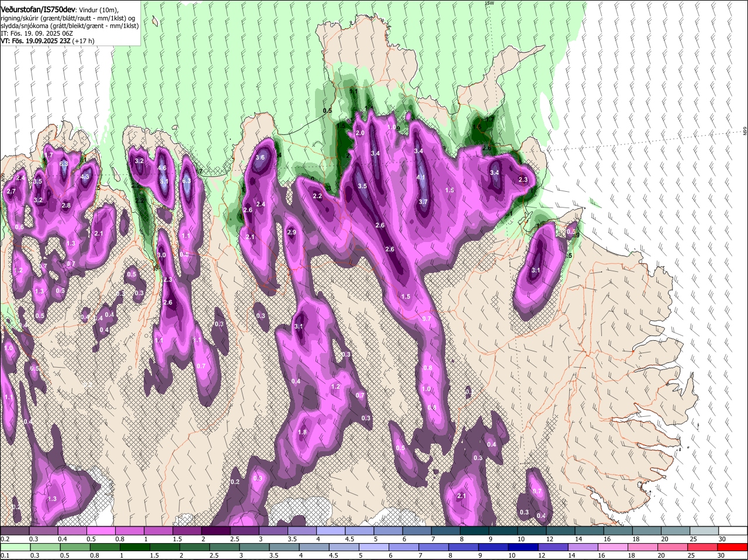Select the 0.6 map value
Image resolution: width=748 pixels, height=560 pixels.
pos(19,227)
